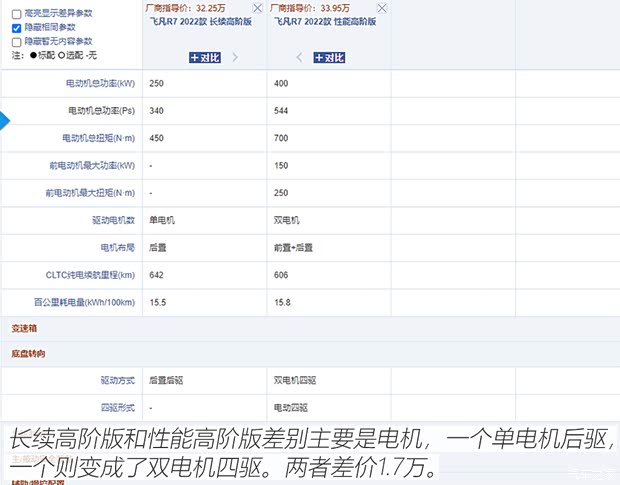Click the 400 kW power value

pyautogui.click(x=281, y=83)
